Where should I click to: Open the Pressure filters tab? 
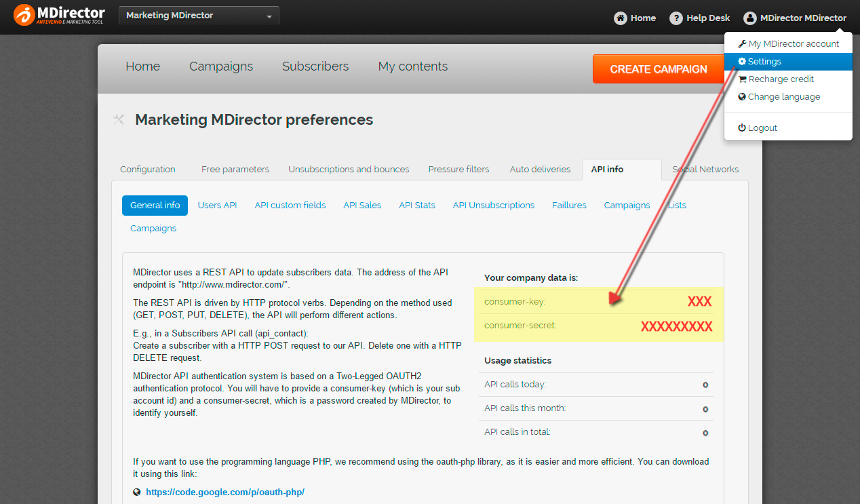(458, 170)
